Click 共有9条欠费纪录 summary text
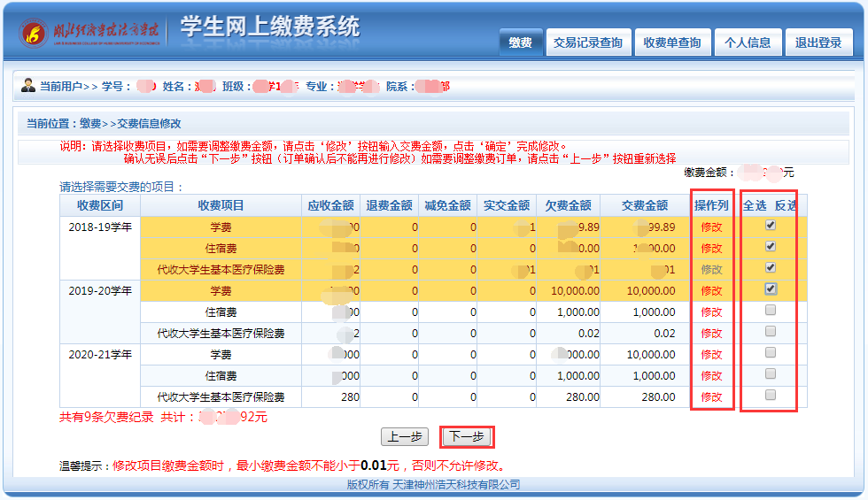Viewport: 868px width, 500px height. point(106,417)
